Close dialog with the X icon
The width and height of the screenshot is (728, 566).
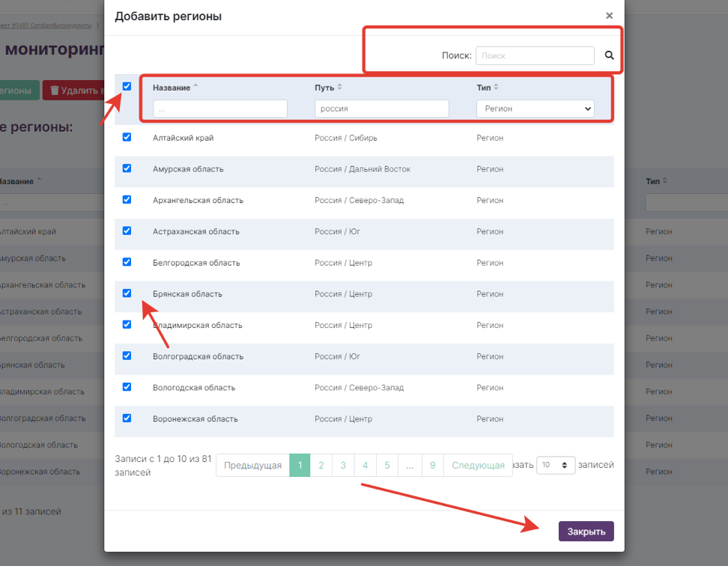click(x=609, y=16)
